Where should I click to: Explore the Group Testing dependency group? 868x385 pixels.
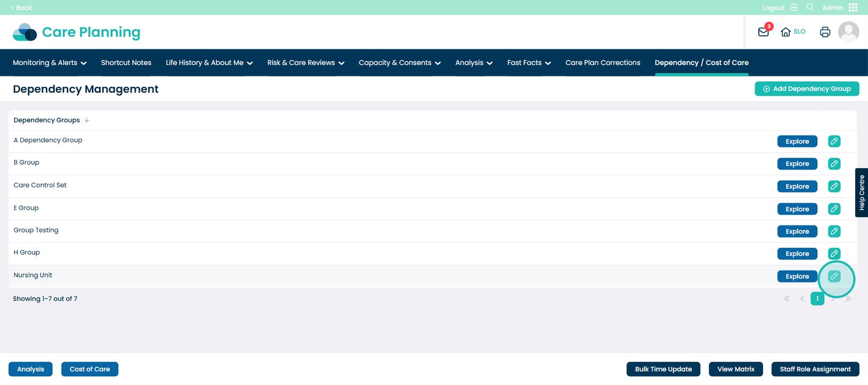pos(797,232)
